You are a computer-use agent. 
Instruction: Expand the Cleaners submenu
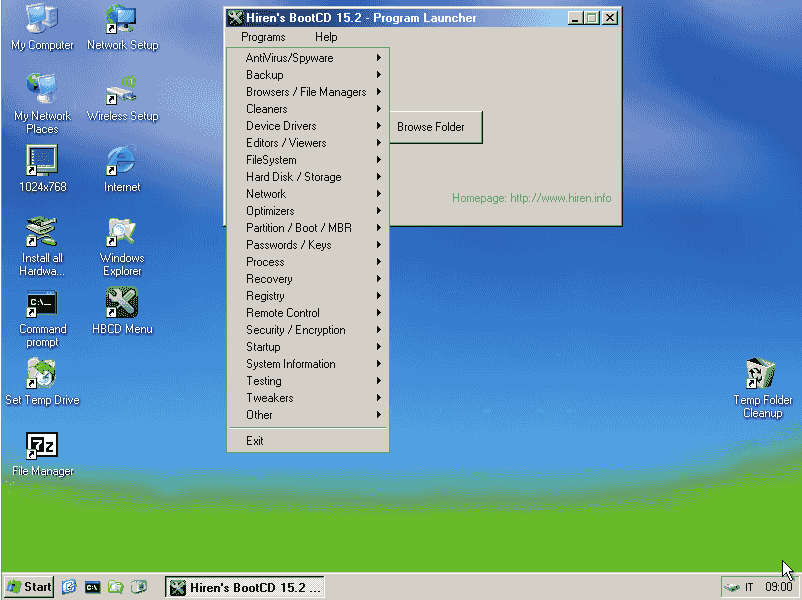308,108
